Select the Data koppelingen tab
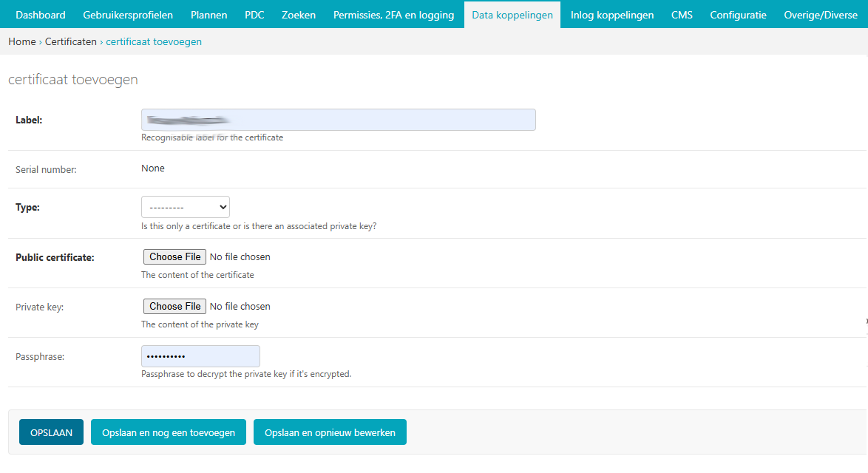The height and width of the screenshot is (473, 868). [x=512, y=14]
